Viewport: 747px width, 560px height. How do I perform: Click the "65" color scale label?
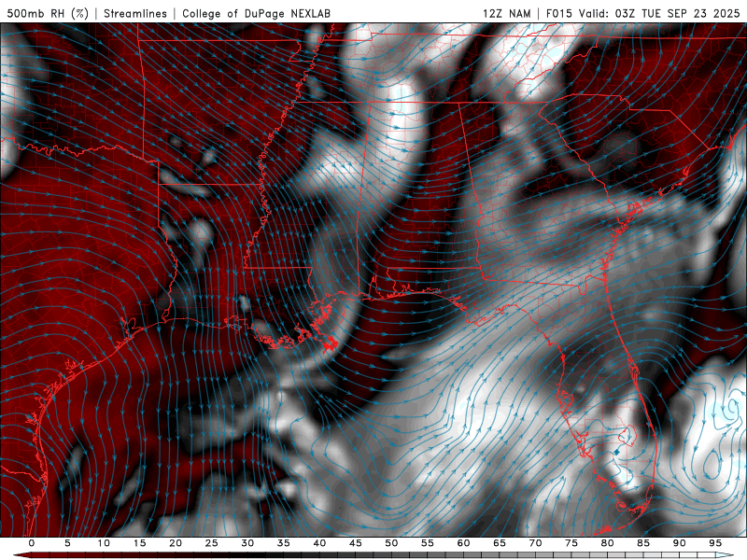tap(500, 543)
